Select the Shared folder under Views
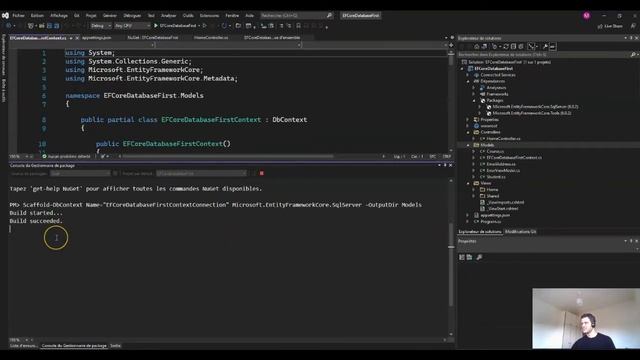This screenshot has height=360, width=640. click(493, 196)
